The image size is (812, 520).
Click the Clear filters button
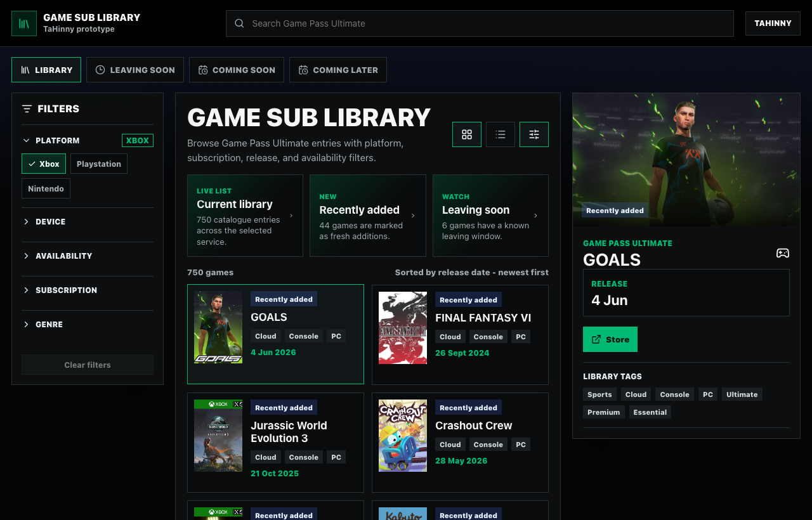click(88, 365)
